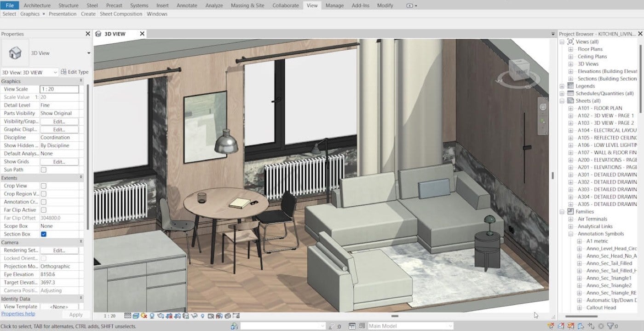644x331 pixels.
Task: Tick the Crop Region Visible checkbox
Action: tap(44, 194)
